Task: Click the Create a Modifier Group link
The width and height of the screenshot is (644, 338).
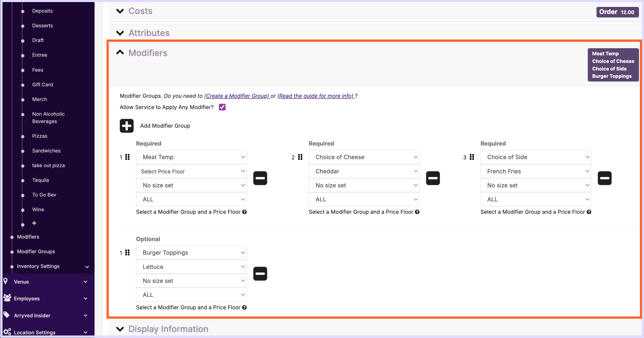Action: pyautogui.click(x=237, y=96)
